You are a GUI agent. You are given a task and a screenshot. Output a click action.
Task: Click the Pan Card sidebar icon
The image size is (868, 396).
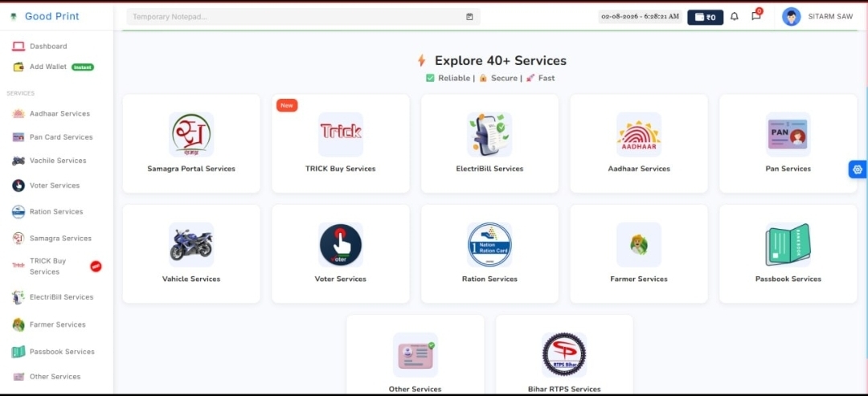coord(18,137)
